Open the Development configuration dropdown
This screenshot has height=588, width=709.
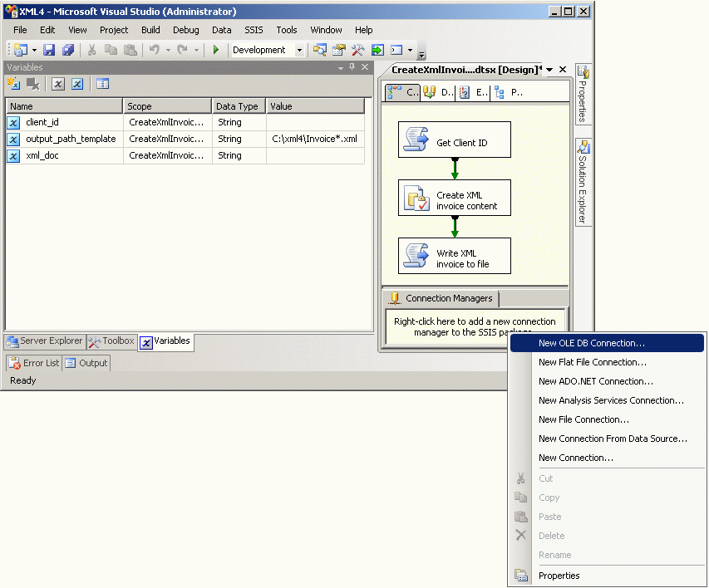coord(299,51)
